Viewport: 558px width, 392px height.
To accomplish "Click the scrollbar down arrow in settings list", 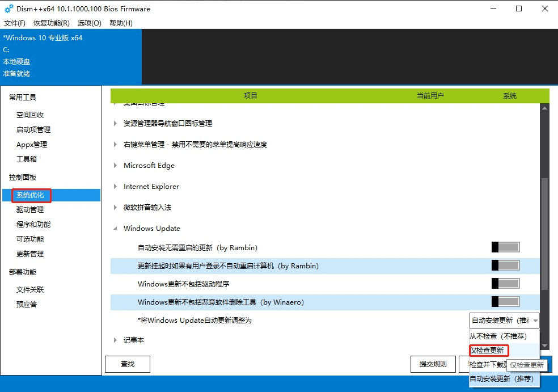I will click(545, 345).
